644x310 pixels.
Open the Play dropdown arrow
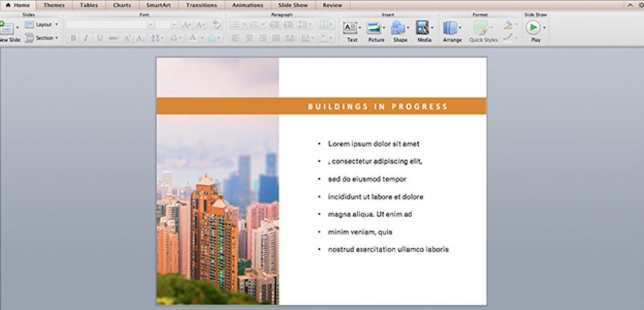544,28
